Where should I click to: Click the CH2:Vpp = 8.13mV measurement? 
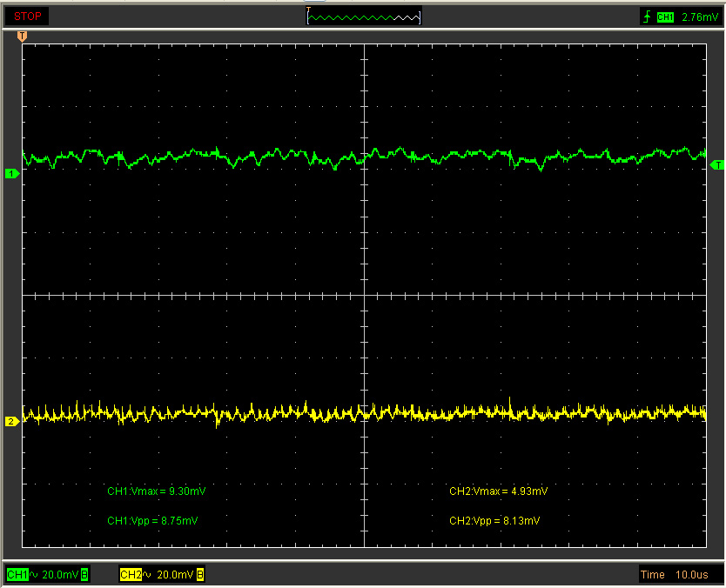click(x=494, y=521)
